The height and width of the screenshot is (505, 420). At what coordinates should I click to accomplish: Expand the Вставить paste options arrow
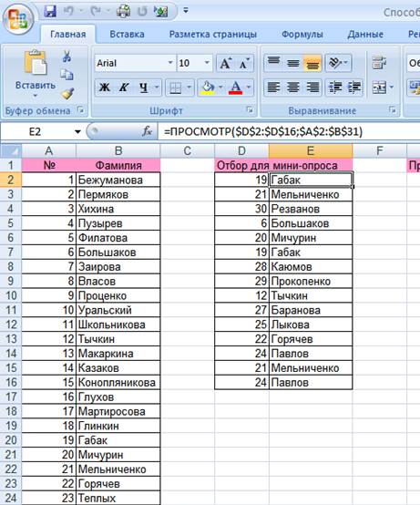point(36,96)
